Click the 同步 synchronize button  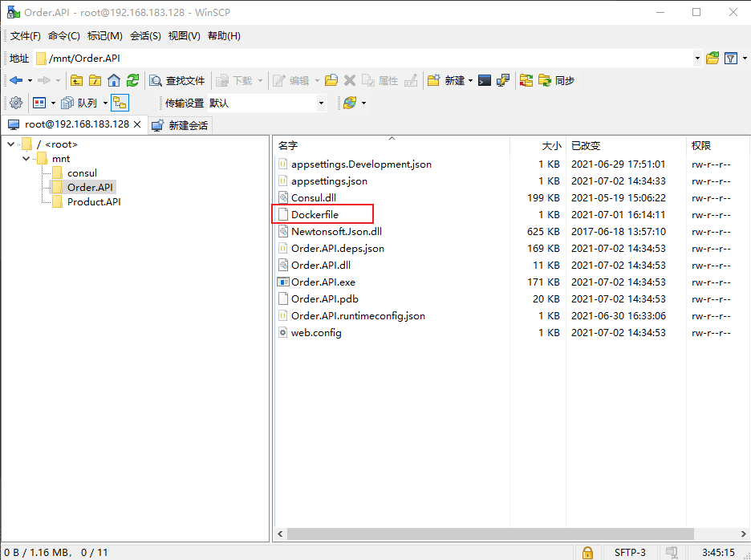coord(556,80)
